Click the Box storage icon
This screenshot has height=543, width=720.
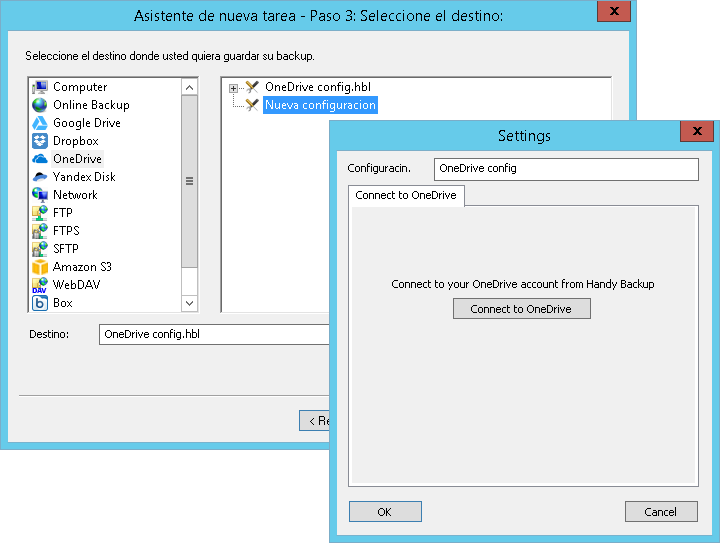click(x=40, y=303)
